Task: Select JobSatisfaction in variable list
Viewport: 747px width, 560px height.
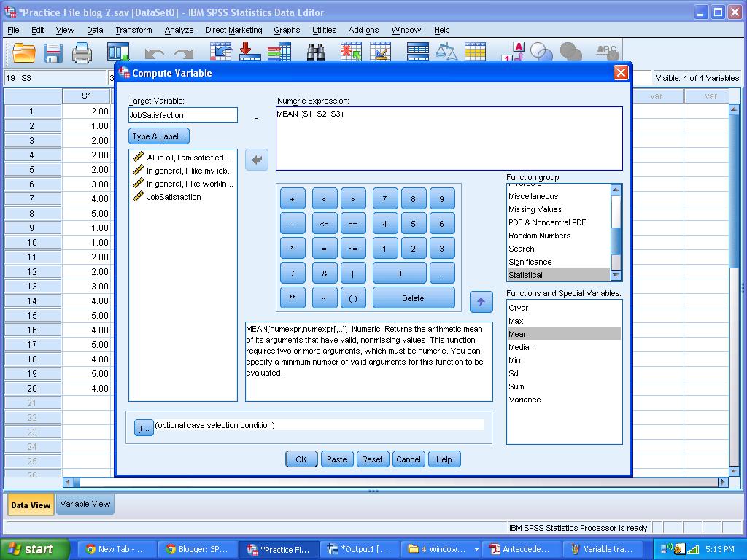Action: (167, 197)
